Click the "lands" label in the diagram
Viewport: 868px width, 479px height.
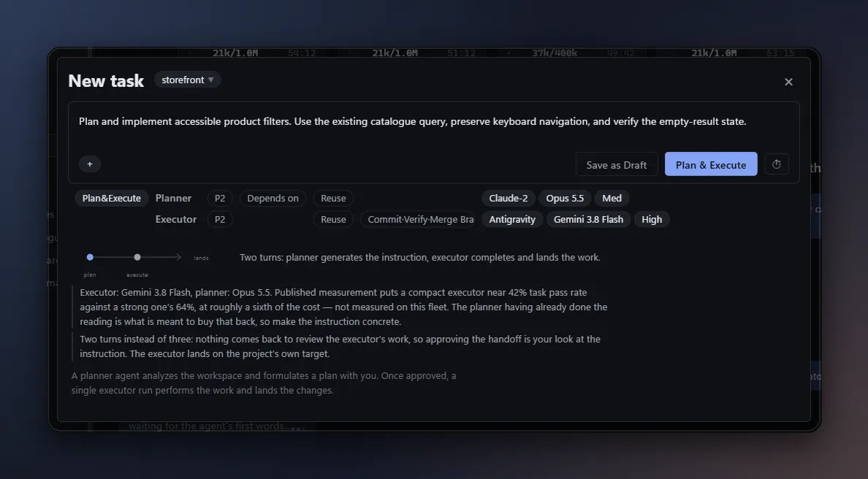coord(201,258)
